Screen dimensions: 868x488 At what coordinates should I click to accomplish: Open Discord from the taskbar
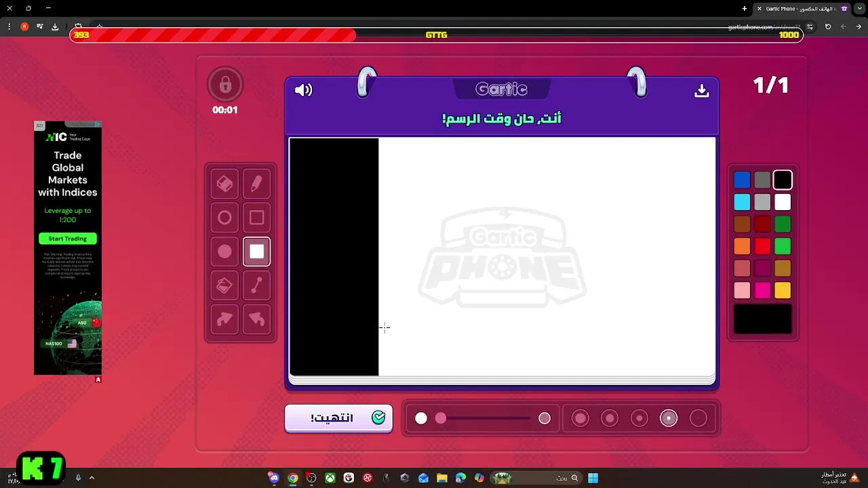click(273, 478)
